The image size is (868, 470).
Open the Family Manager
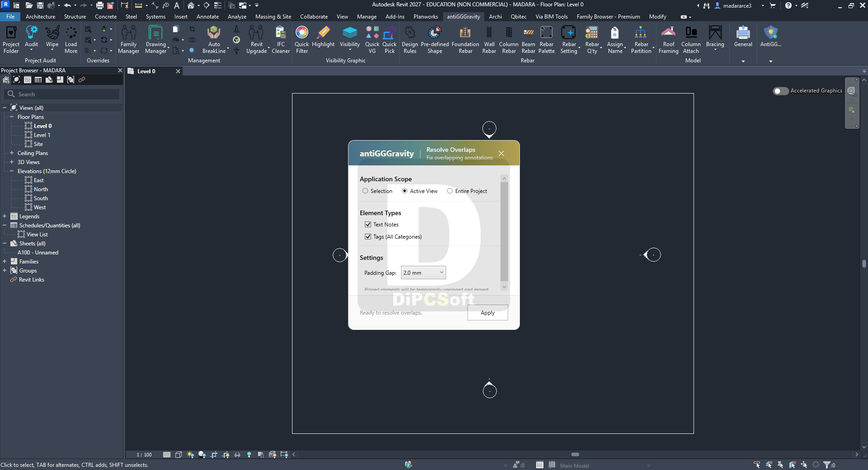pos(128,40)
